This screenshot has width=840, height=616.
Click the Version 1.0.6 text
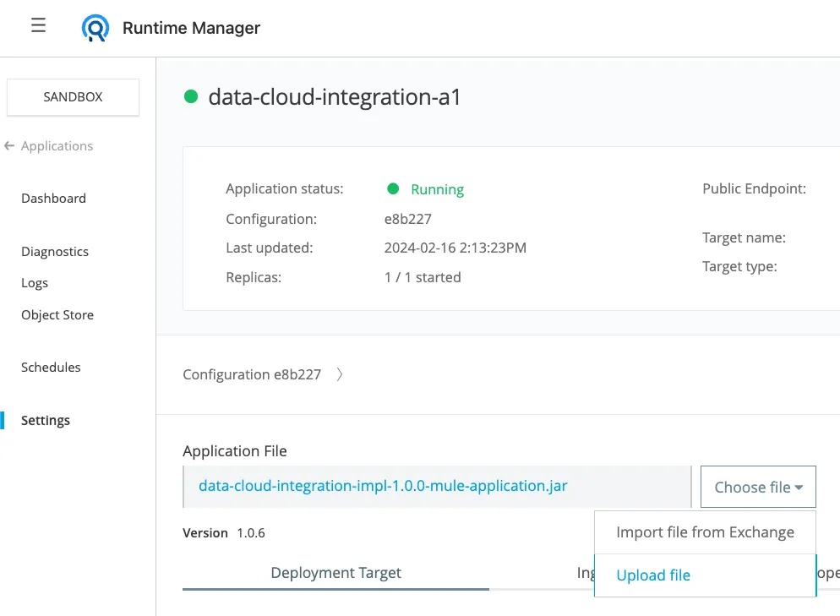(224, 533)
